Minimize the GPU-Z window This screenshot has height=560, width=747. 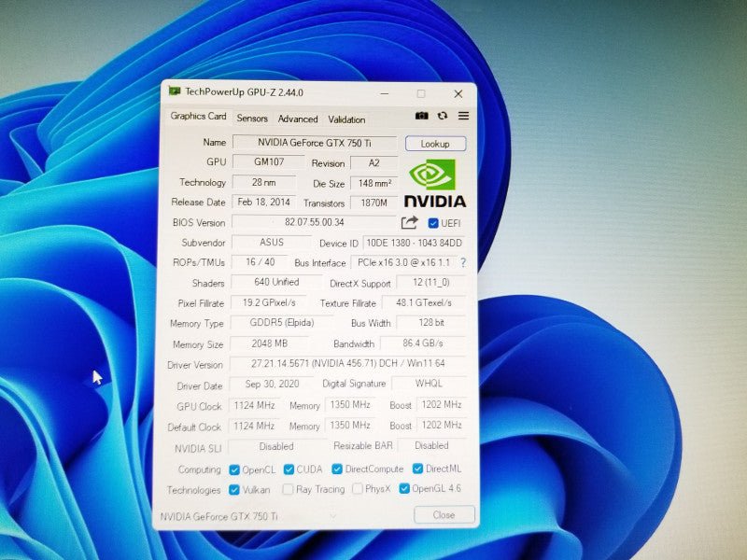pos(385,94)
